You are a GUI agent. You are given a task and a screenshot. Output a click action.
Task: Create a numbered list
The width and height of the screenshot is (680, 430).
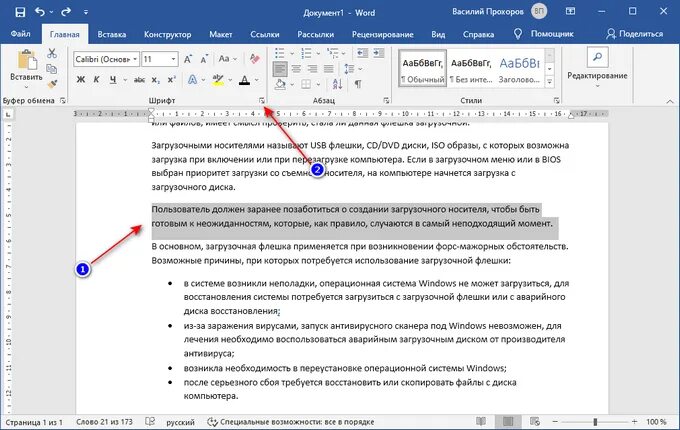click(x=306, y=53)
